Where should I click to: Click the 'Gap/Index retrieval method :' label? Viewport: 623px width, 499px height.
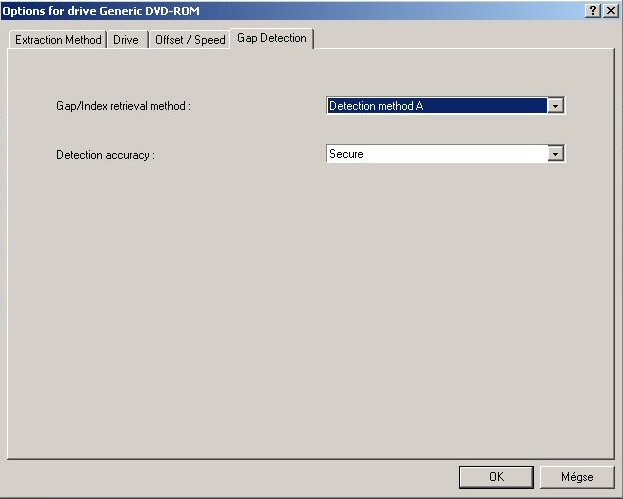pos(123,106)
